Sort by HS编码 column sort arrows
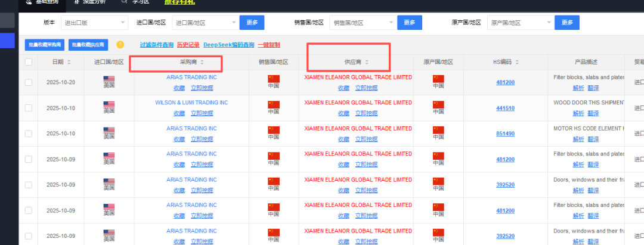644x245 pixels. 517,63
